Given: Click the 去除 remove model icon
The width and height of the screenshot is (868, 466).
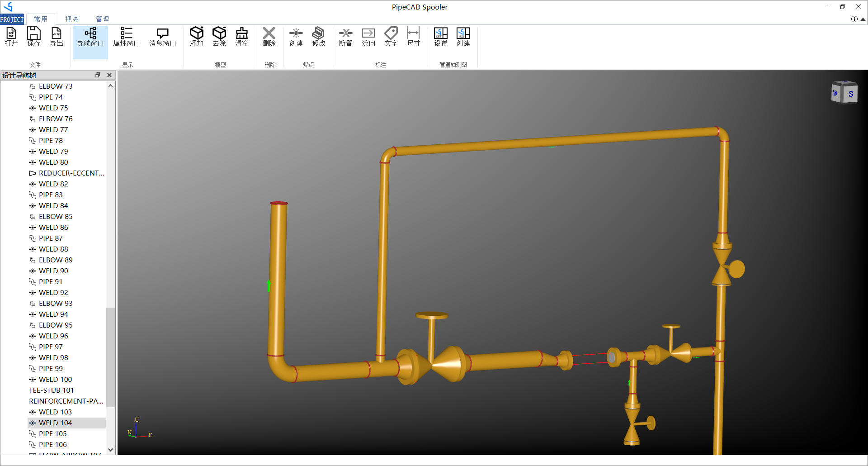Looking at the screenshot, I should (x=219, y=37).
